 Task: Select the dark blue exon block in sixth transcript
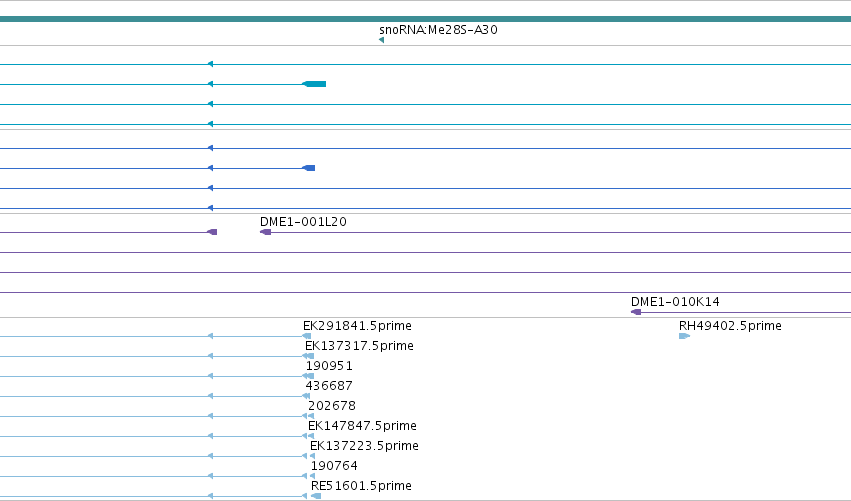[308, 168]
